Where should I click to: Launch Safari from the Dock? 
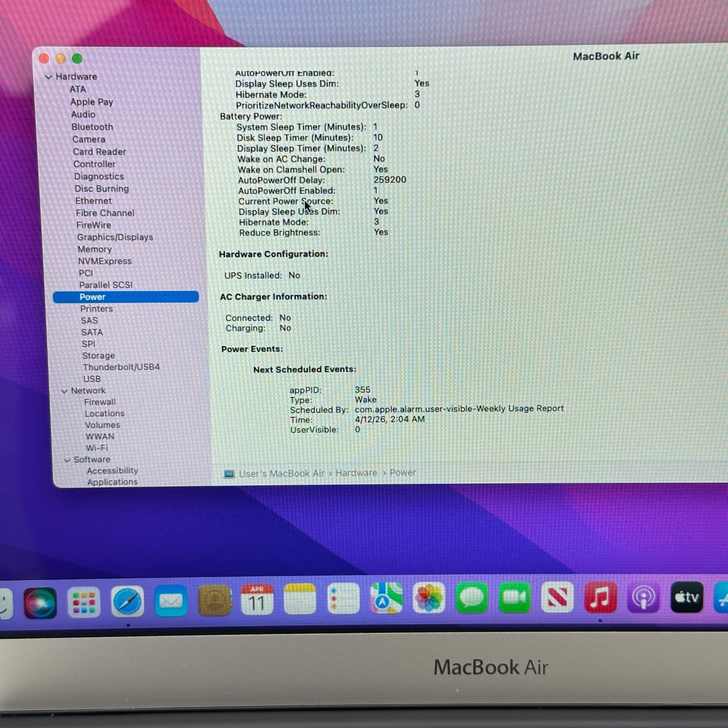[x=127, y=602]
